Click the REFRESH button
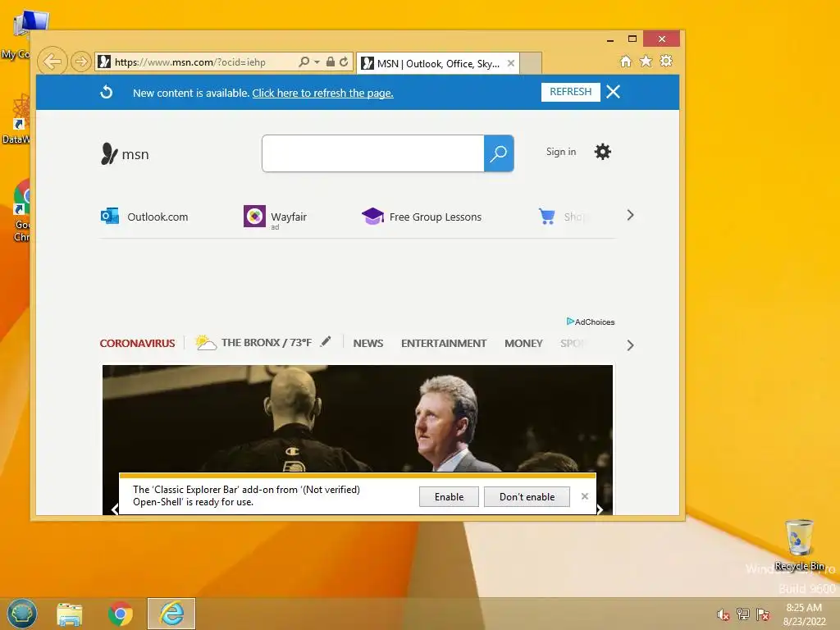The width and height of the screenshot is (840, 630). (571, 92)
